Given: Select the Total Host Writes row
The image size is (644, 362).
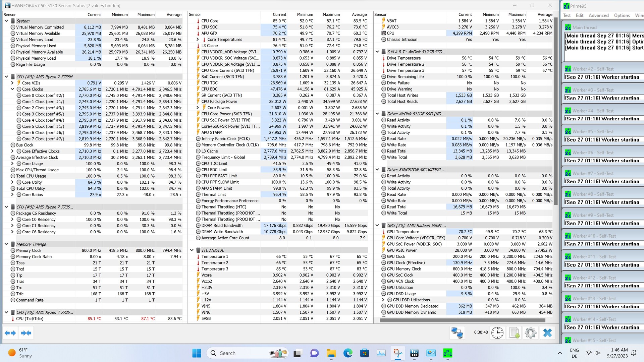Looking at the screenshot, I should pyautogui.click(x=466, y=96).
